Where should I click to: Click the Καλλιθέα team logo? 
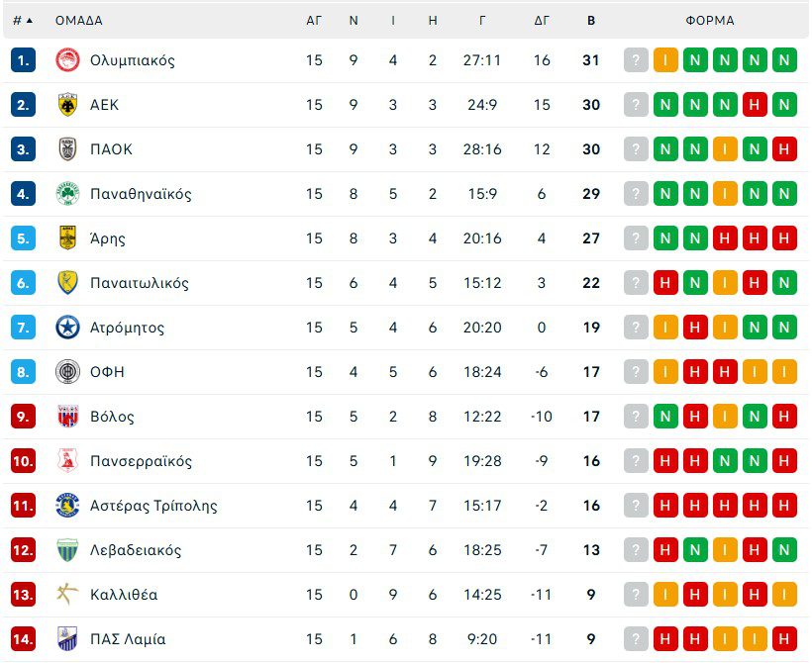coord(67,595)
